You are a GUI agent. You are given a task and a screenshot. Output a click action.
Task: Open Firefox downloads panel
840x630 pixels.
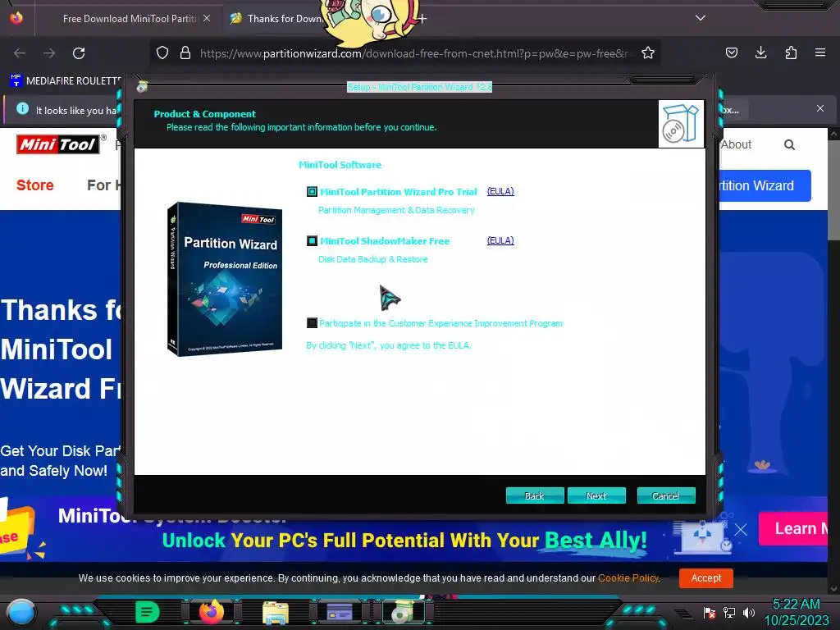click(760, 52)
